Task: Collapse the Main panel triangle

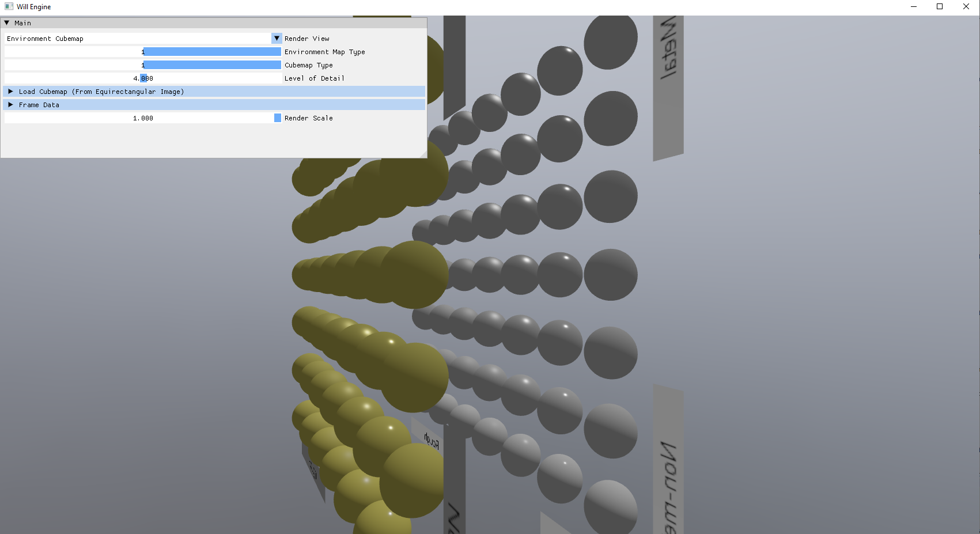Action: point(7,23)
